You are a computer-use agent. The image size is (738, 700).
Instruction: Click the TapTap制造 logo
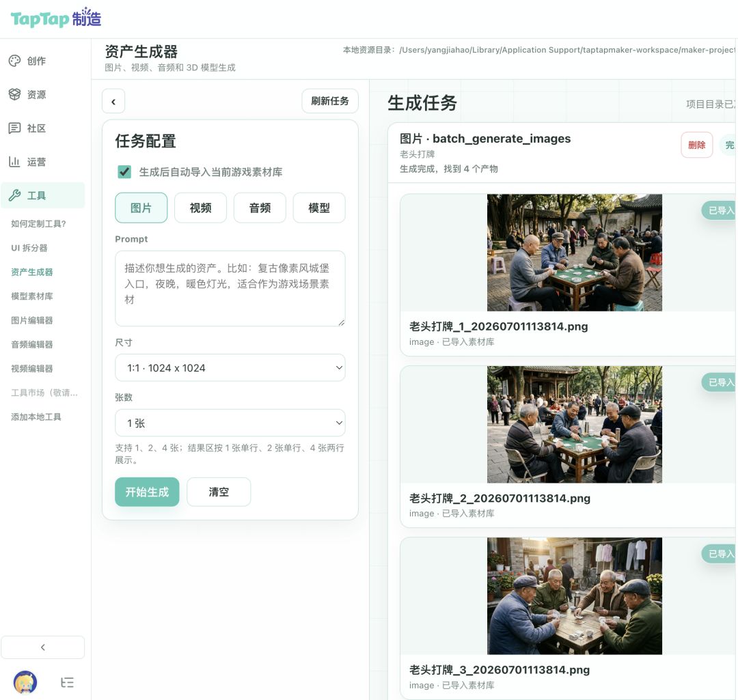[55, 18]
